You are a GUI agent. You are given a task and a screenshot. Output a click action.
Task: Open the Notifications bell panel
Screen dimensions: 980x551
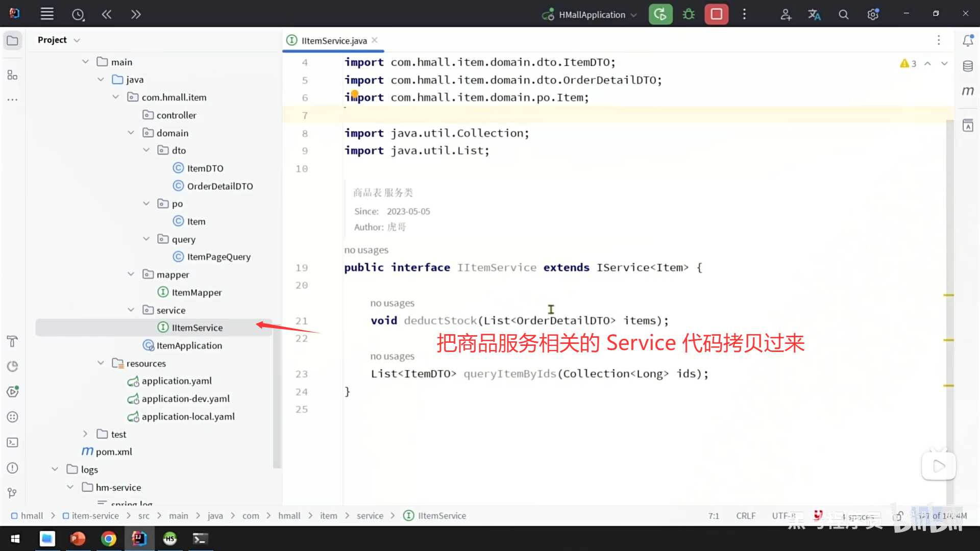point(968,40)
